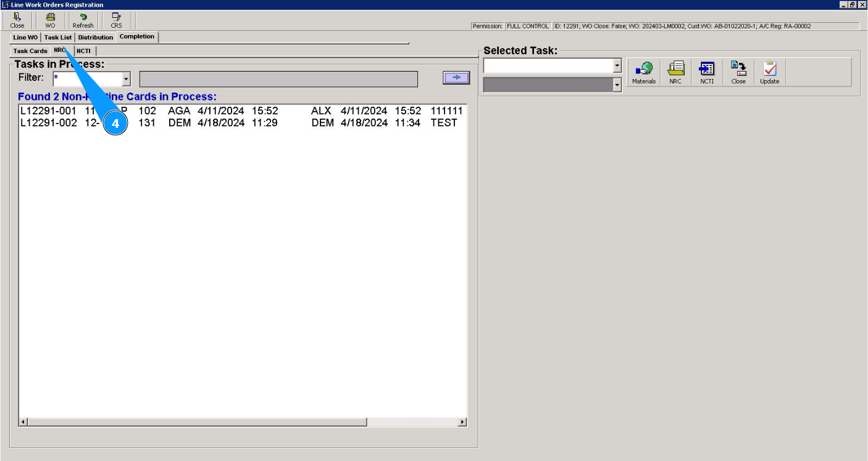Minimize the Line Work Orders Registration window
The width and height of the screenshot is (868, 461).
tap(843, 4)
